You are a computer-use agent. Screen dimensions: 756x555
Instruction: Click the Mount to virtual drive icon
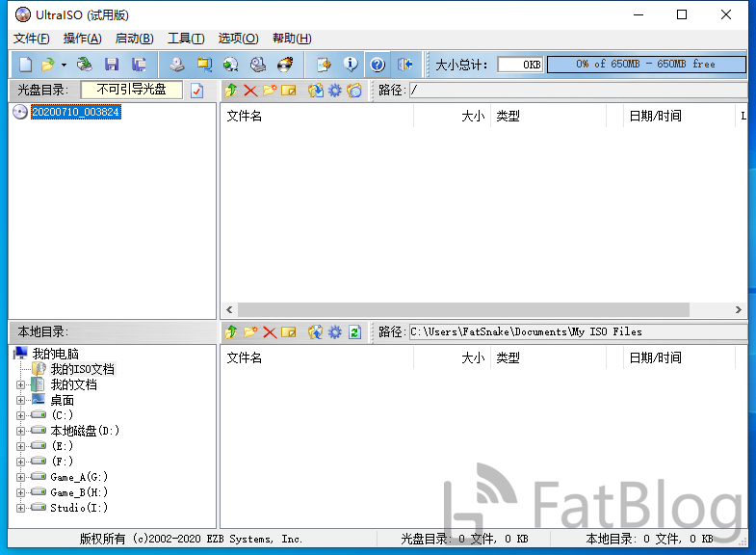(x=231, y=65)
